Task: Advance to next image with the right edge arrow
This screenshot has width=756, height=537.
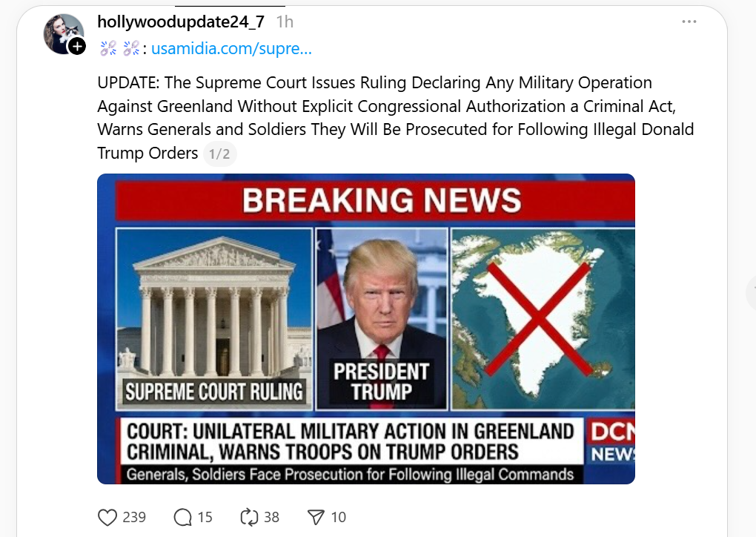Action: (x=751, y=293)
